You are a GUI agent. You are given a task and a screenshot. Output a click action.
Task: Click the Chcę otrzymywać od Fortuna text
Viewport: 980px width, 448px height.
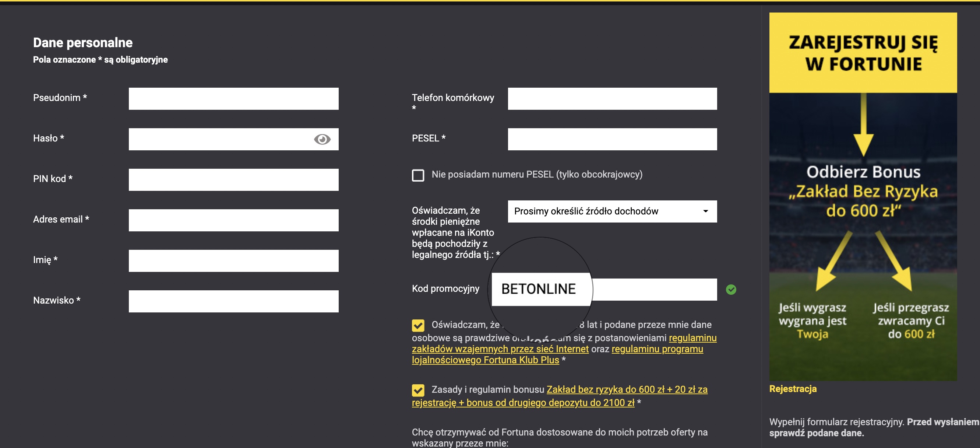pos(560,437)
